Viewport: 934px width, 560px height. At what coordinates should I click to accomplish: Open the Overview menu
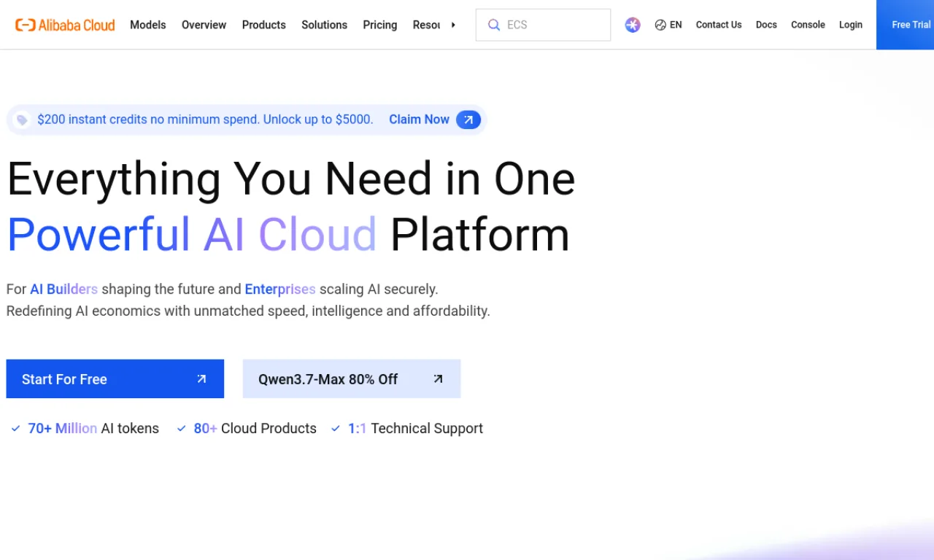tap(204, 25)
